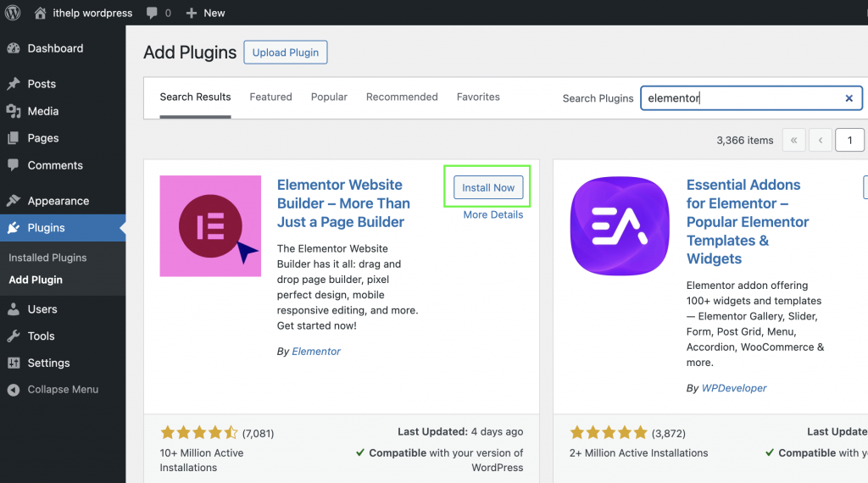This screenshot has height=483, width=868.
Task: Open the WPDeveloper author link
Action: pos(734,388)
